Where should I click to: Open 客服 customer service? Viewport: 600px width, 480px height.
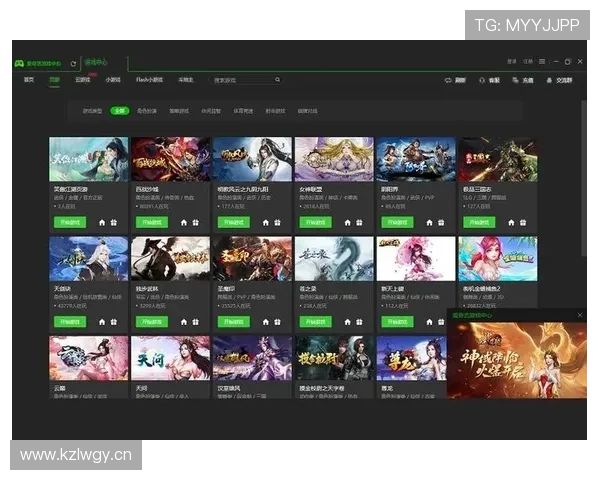click(x=489, y=80)
